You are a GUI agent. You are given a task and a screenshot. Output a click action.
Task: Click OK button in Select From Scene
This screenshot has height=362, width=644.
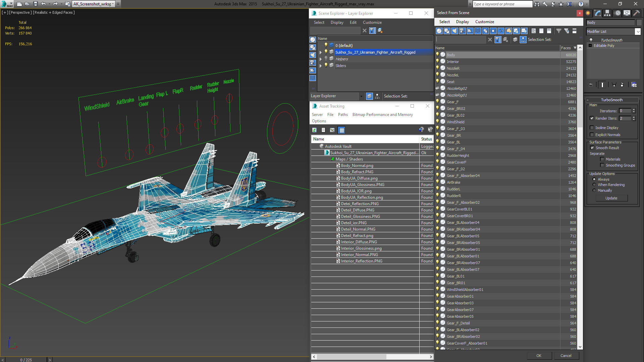(539, 356)
